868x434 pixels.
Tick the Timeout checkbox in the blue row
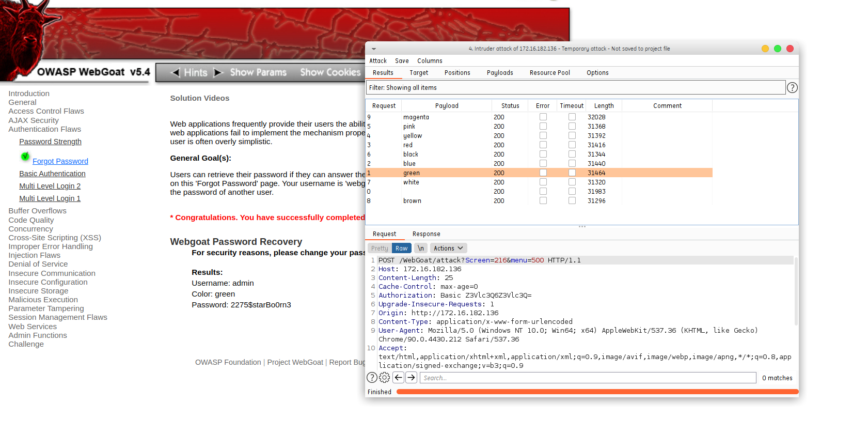[x=572, y=164]
